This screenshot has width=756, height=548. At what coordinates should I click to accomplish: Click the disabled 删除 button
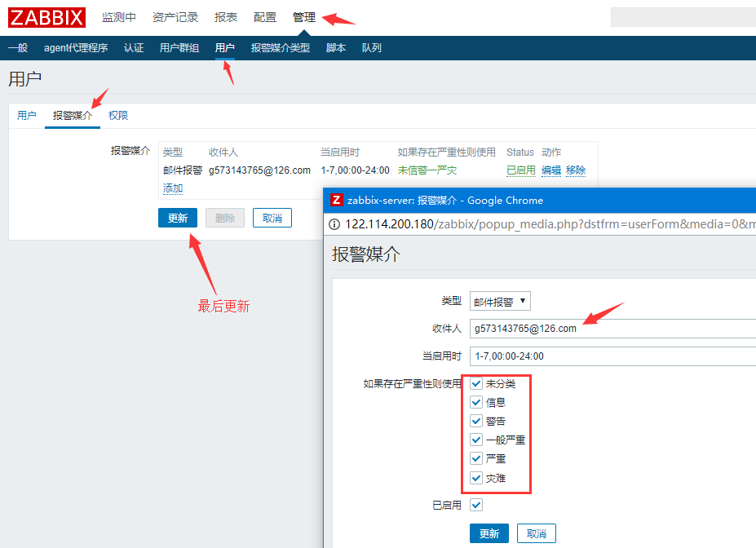(x=224, y=218)
